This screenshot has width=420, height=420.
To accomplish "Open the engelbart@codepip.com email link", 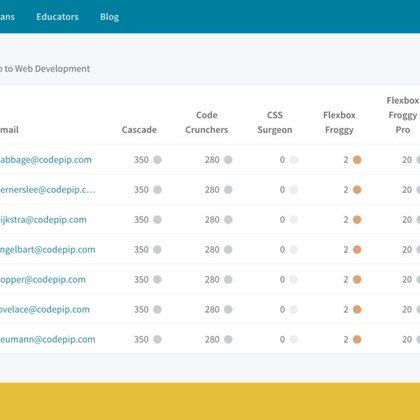I will 48,250.
